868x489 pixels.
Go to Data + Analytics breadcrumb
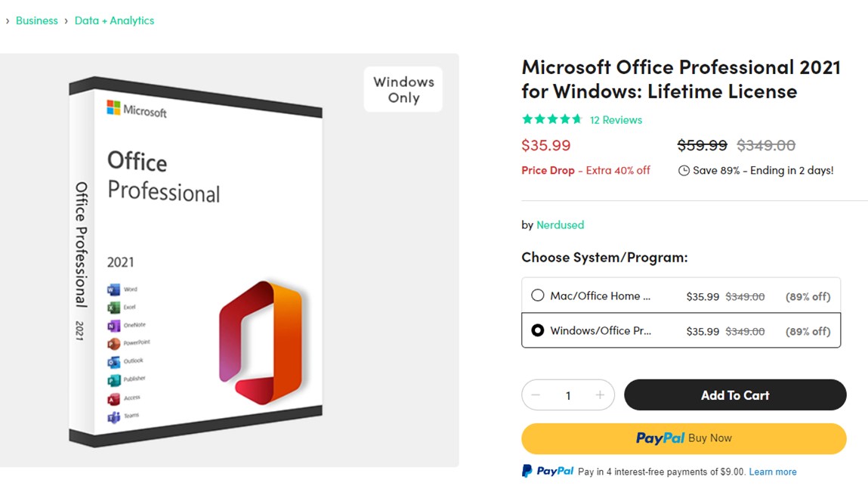pyautogui.click(x=114, y=20)
